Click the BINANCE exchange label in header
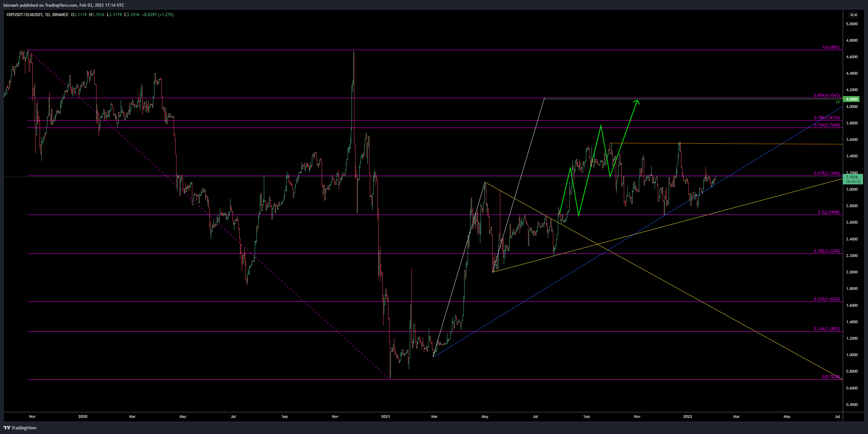The image size is (868, 434). [x=60, y=15]
